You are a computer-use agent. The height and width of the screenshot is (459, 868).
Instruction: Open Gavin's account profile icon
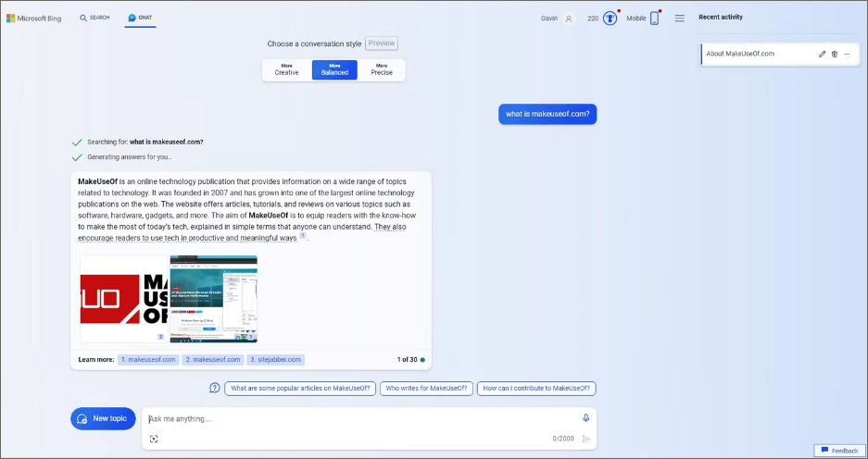coord(568,19)
